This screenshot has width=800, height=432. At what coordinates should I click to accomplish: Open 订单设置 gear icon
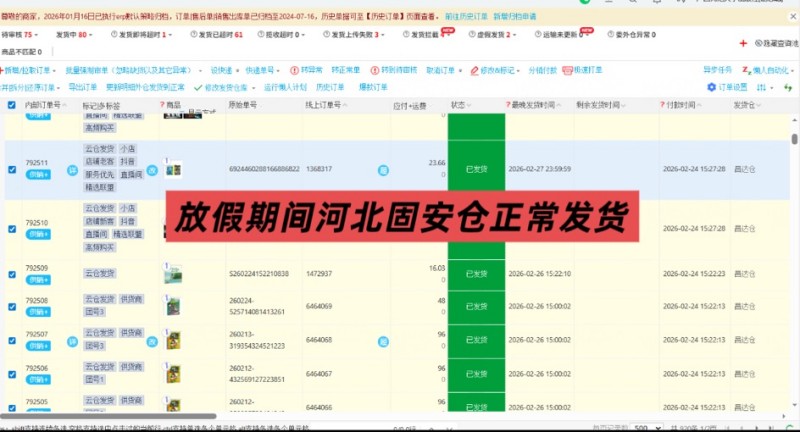point(711,87)
